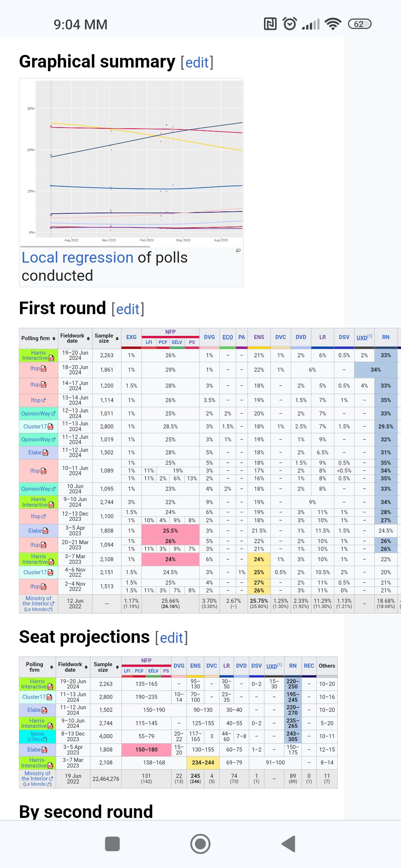
Task: Edit the Graphical summary section
Action: click(x=197, y=63)
